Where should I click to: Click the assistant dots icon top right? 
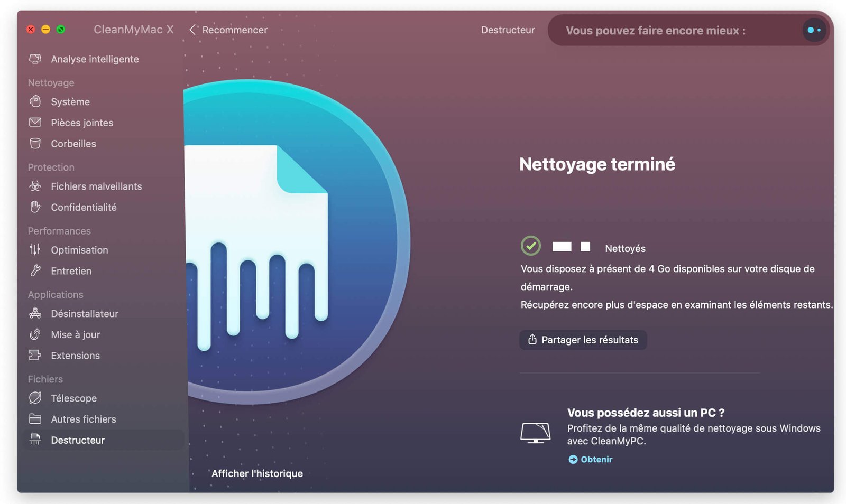[814, 30]
